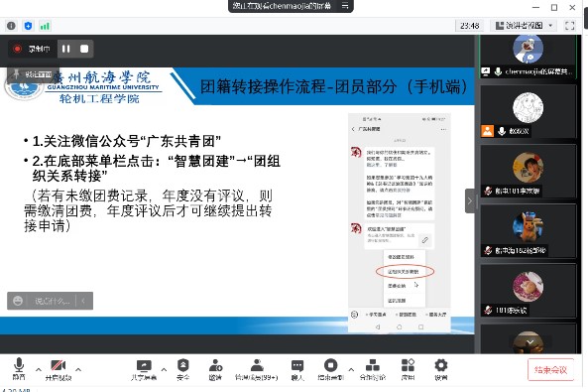Open the settings gear
The height and width of the screenshot is (392, 588).
(x=441, y=369)
